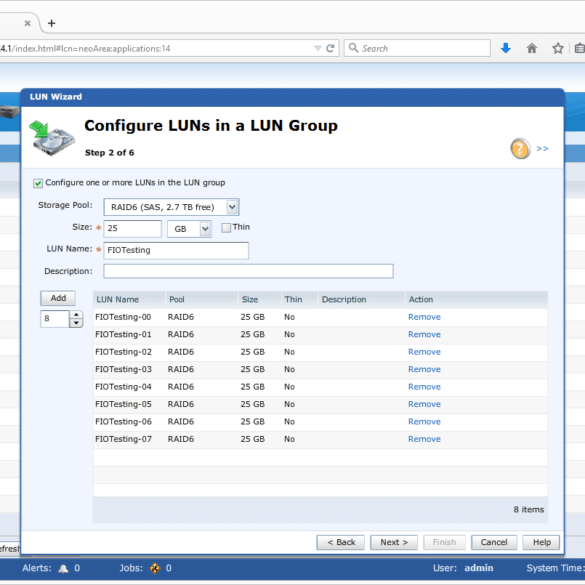585x585 pixels.
Task: Click into the Description text field
Action: (x=248, y=271)
